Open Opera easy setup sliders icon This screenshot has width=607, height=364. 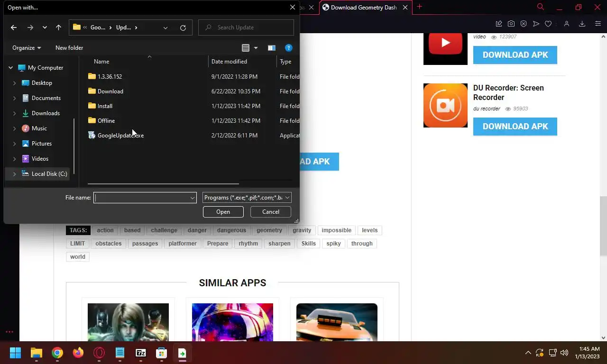click(x=598, y=24)
